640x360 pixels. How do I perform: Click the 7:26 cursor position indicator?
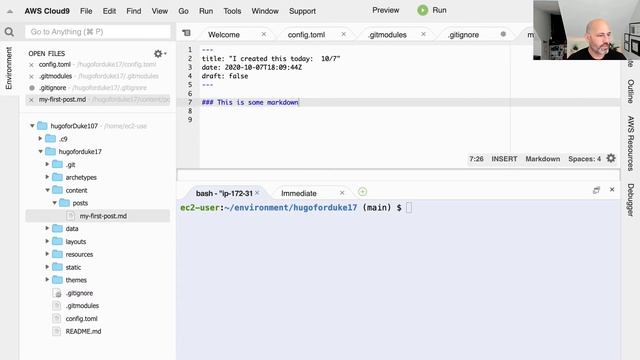click(x=476, y=159)
